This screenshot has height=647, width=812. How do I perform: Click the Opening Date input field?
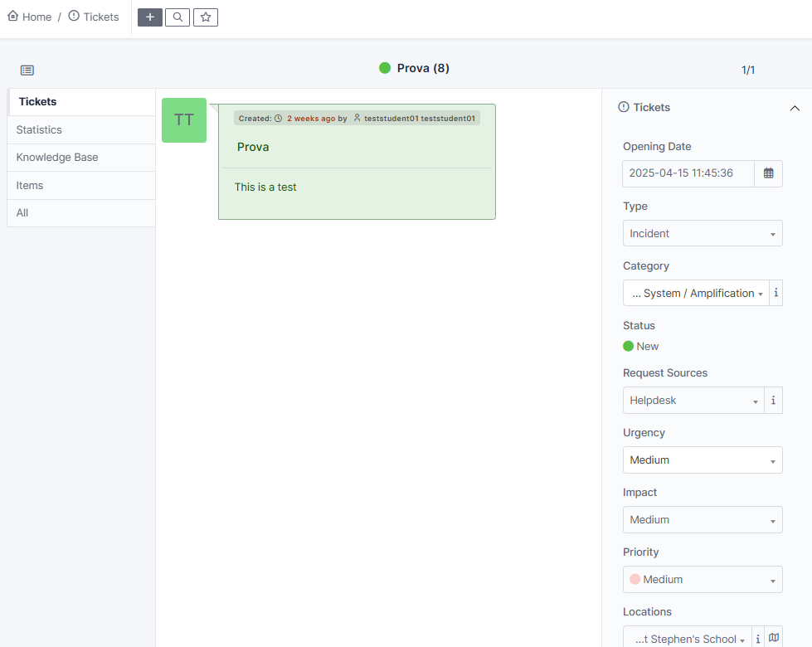[x=688, y=173]
